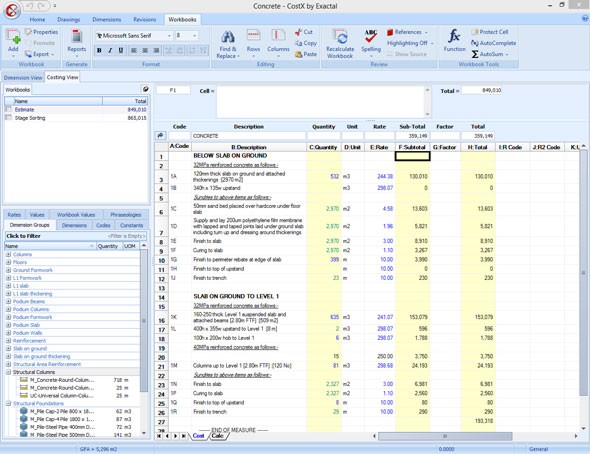Image resolution: width=590 pixels, height=454 pixels.
Task: Open the Codes tab
Action: point(103,225)
